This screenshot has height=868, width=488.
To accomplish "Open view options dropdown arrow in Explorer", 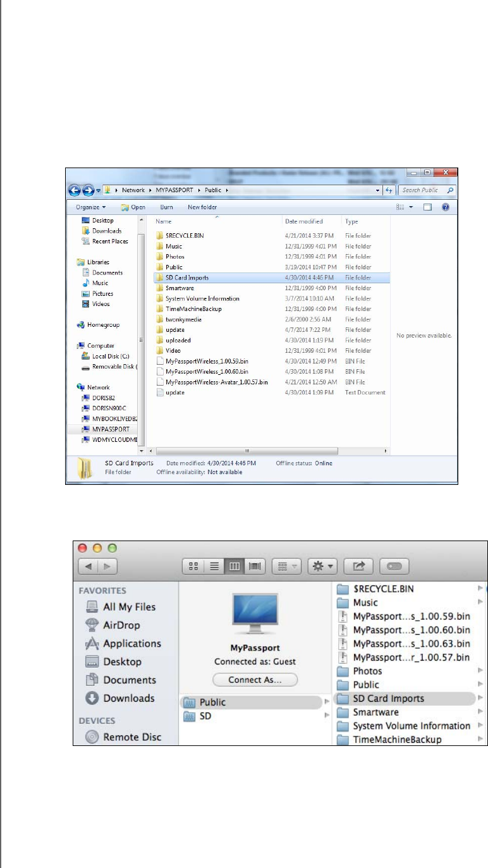I will tap(411, 207).
